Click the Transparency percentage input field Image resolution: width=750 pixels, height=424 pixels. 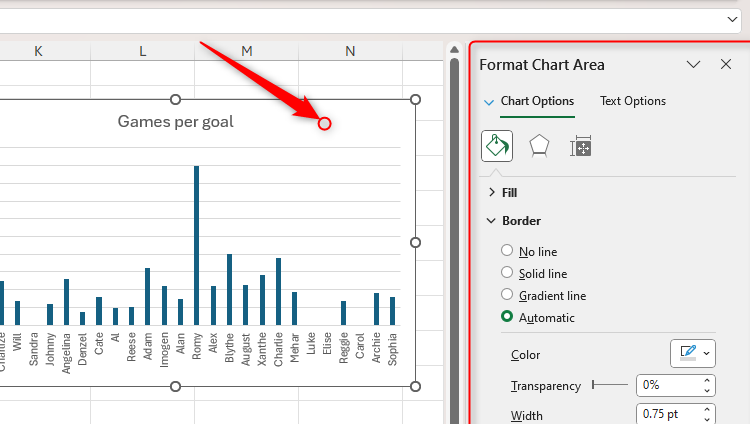click(668, 385)
